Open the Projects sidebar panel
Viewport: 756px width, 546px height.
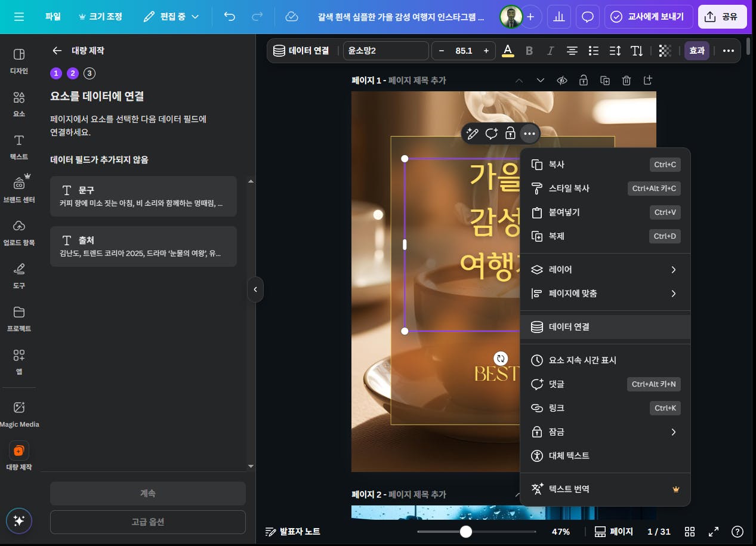(x=19, y=319)
